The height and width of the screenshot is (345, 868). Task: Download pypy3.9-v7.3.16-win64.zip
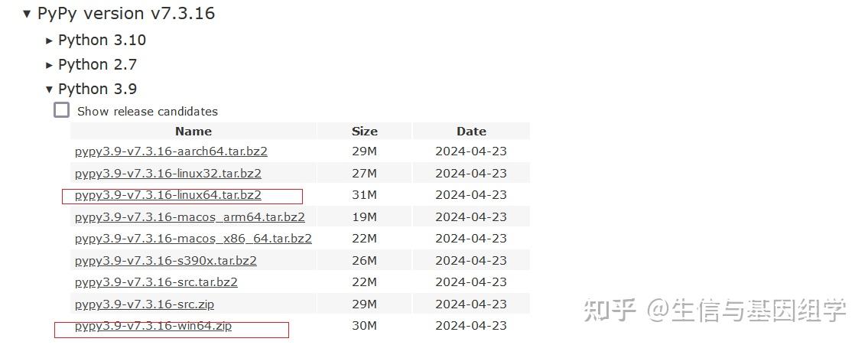[x=154, y=326]
